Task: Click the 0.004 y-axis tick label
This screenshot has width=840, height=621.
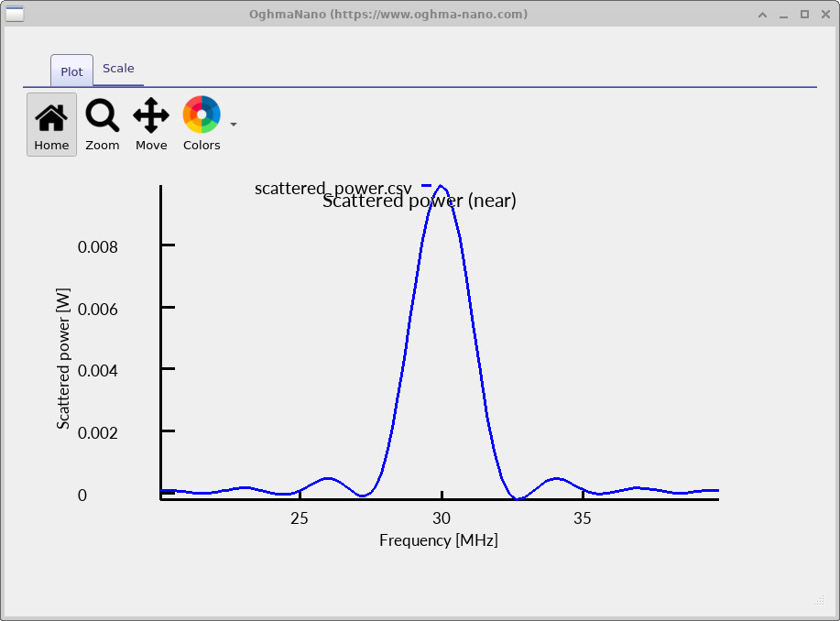Action: tap(97, 371)
